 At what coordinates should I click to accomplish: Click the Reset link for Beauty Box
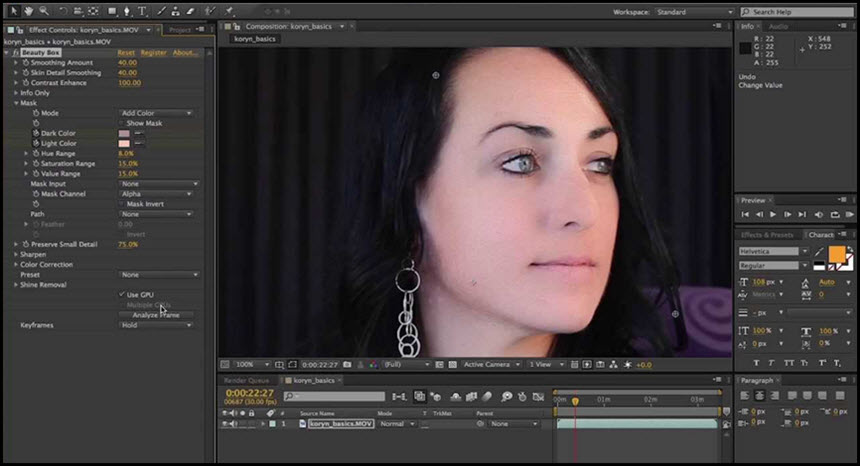click(x=126, y=53)
